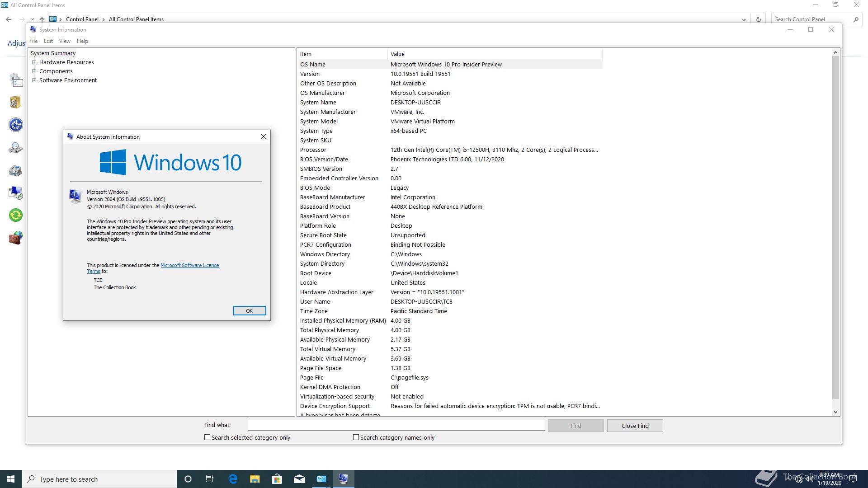Switch to System Information taskbar button
This screenshot has width=868, height=488.
tap(344, 479)
